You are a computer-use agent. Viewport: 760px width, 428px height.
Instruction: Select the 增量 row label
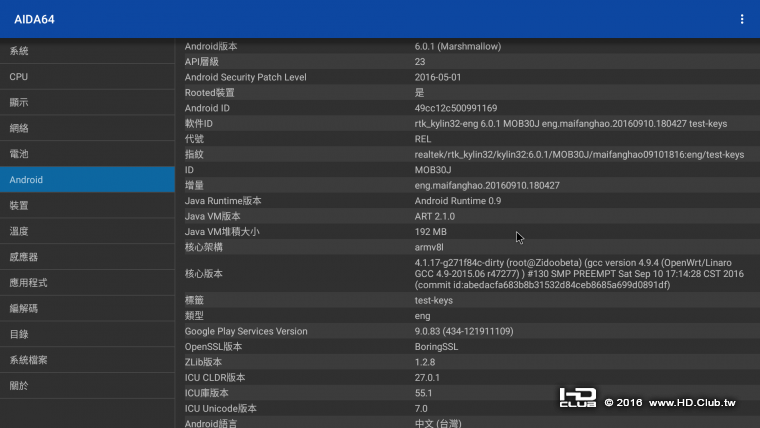[x=194, y=185]
